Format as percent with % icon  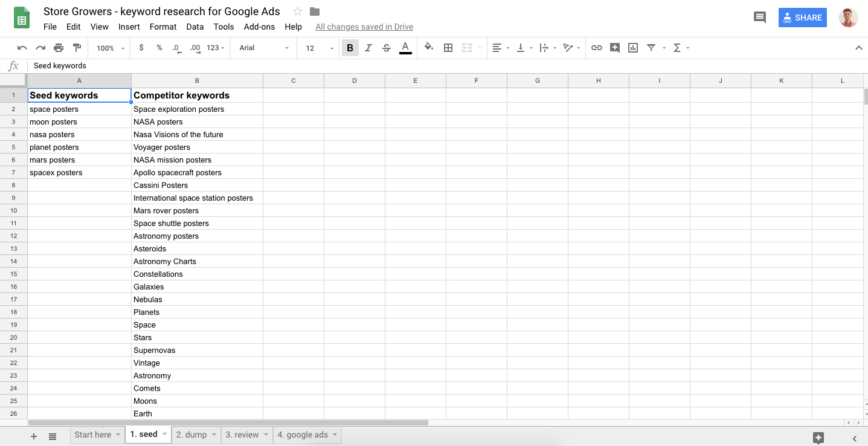coord(159,48)
